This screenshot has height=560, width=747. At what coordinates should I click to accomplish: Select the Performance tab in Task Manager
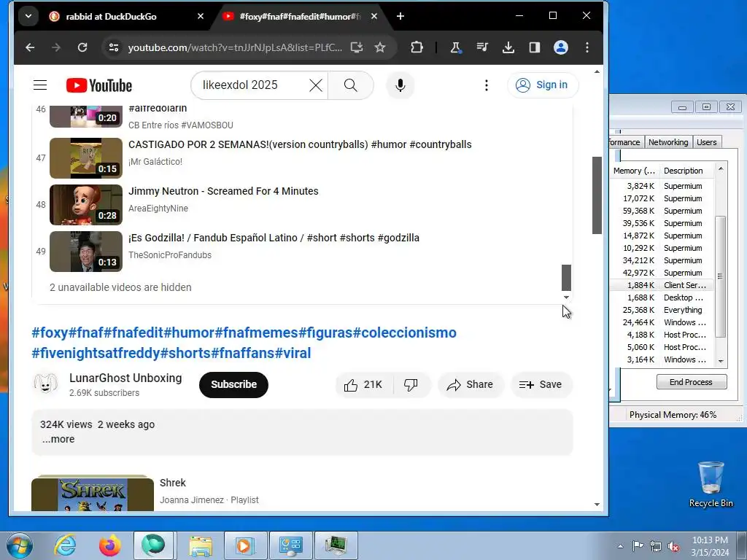(625, 142)
